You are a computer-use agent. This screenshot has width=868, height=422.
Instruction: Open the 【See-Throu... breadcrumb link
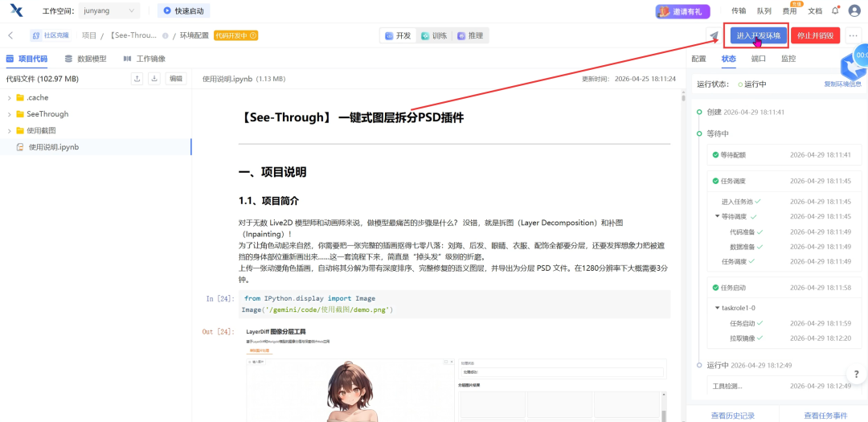[133, 35]
